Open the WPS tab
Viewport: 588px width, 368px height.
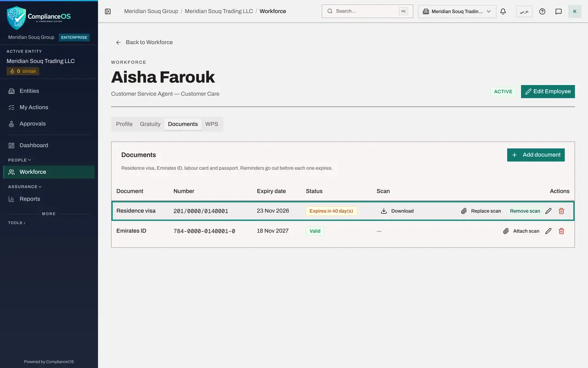pyautogui.click(x=212, y=124)
